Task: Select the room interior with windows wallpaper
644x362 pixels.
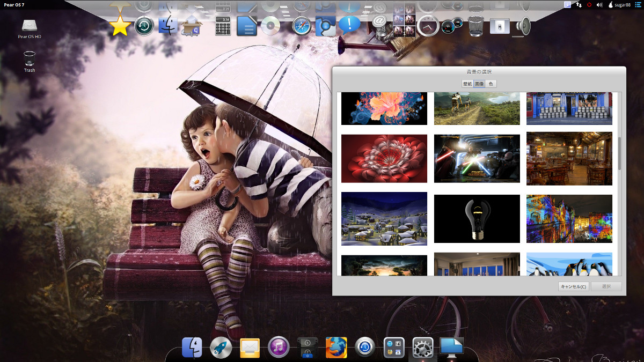Action: pyautogui.click(x=477, y=264)
